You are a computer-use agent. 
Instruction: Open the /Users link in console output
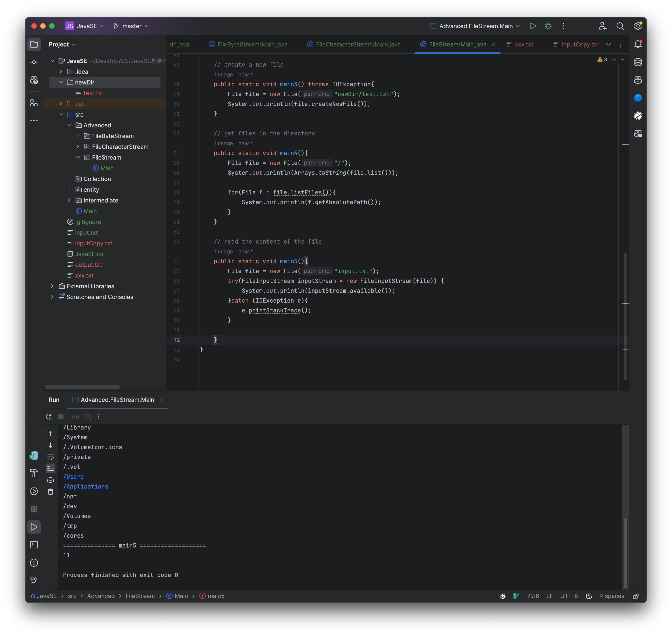(x=73, y=476)
